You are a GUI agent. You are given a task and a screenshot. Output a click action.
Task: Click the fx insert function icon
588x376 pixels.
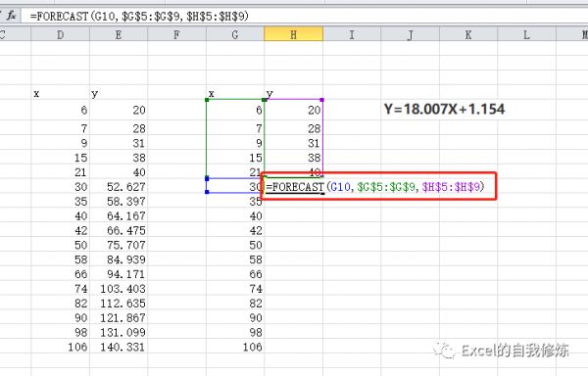[x=12, y=16]
